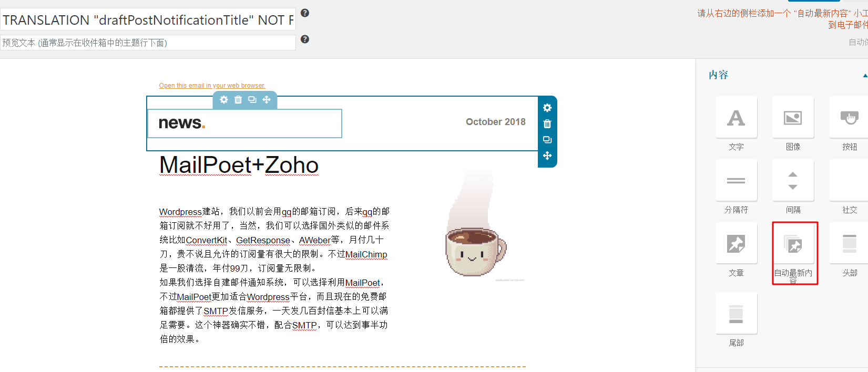Duplicate the logo block with the copy icon
This screenshot has width=868, height=372.
click(252, 100)
